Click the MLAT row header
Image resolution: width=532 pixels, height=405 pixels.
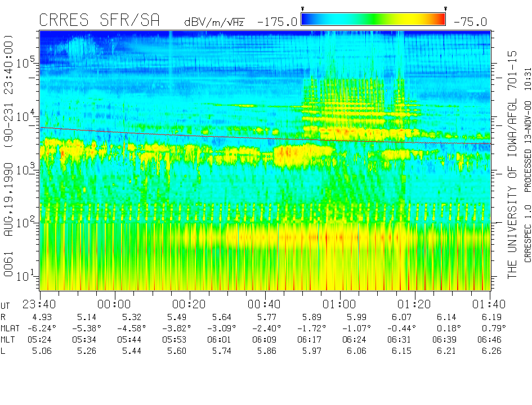(10, 328)
